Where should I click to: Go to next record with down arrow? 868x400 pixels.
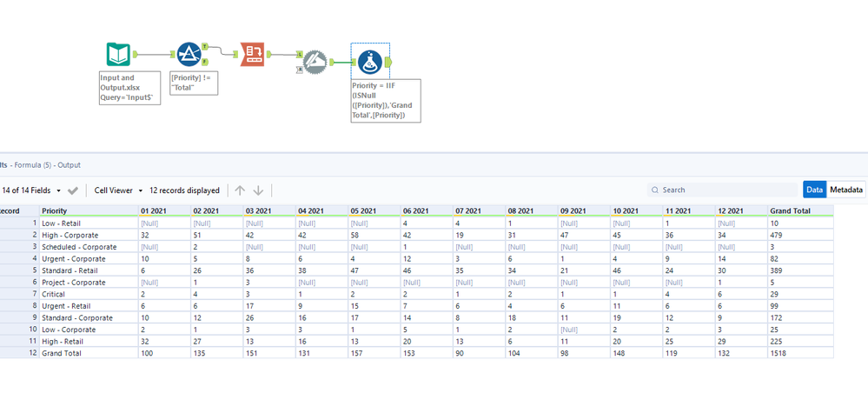(258, 190)
